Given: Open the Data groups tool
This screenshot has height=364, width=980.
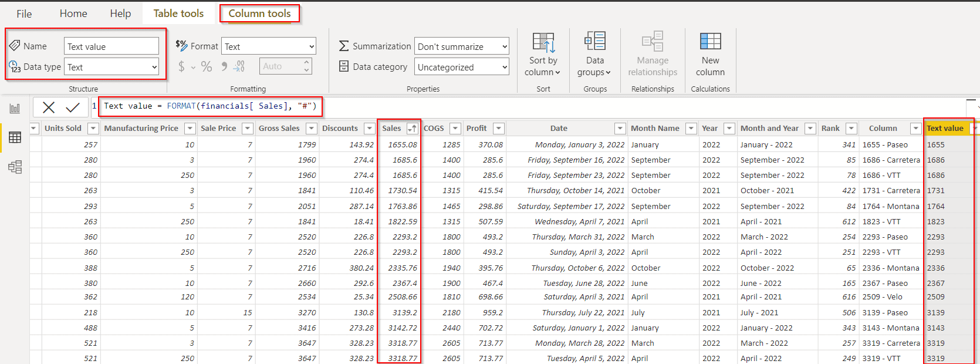Looking at the screenshot, I should (x=594, y=55).
